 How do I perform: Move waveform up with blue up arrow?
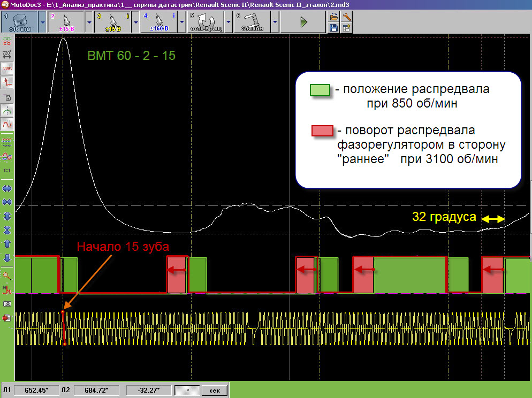point(7,244)
